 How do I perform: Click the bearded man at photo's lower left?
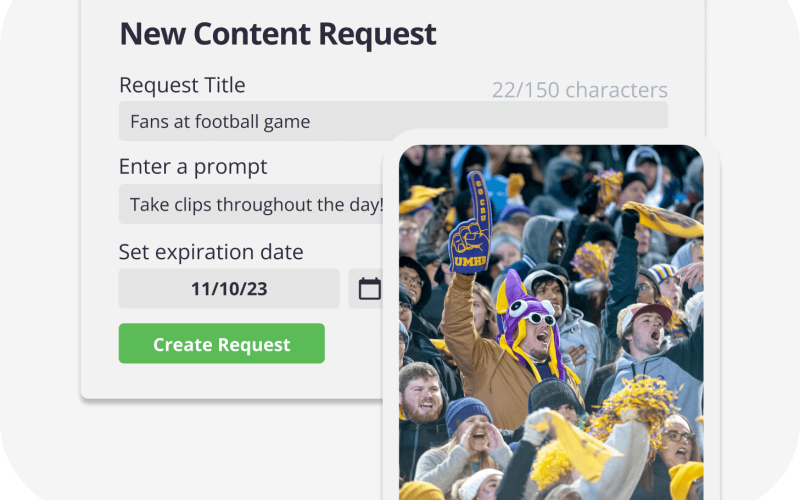421,394
